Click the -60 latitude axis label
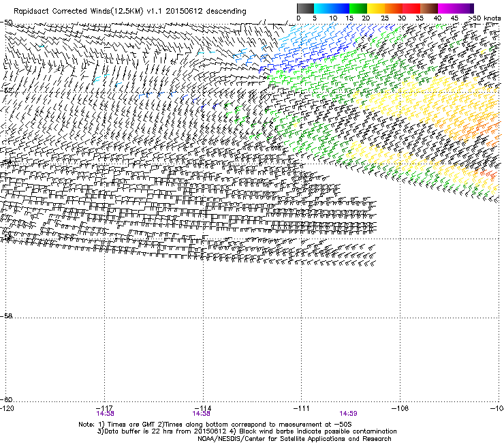 (6, 399)
